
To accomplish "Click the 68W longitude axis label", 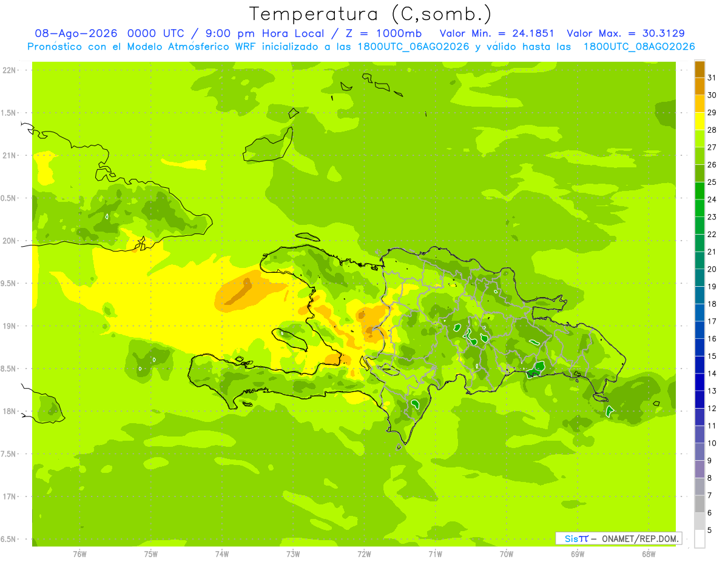I will coord(649,554).
